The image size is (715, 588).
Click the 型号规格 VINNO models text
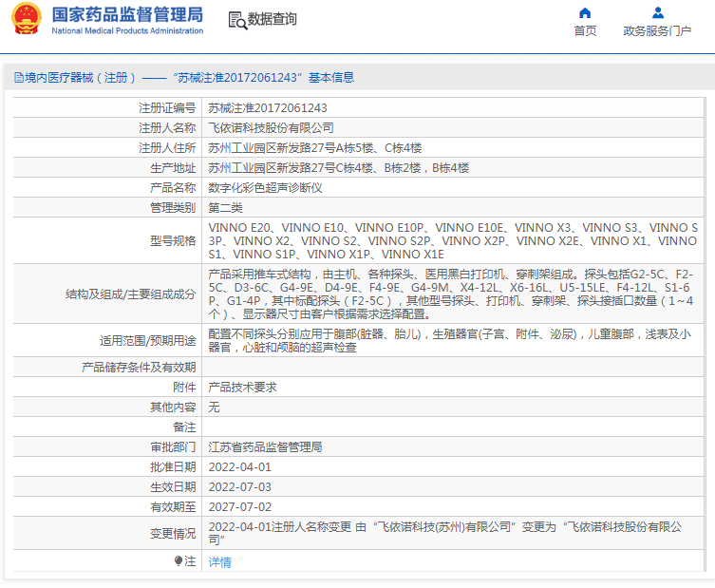point(453,241)
